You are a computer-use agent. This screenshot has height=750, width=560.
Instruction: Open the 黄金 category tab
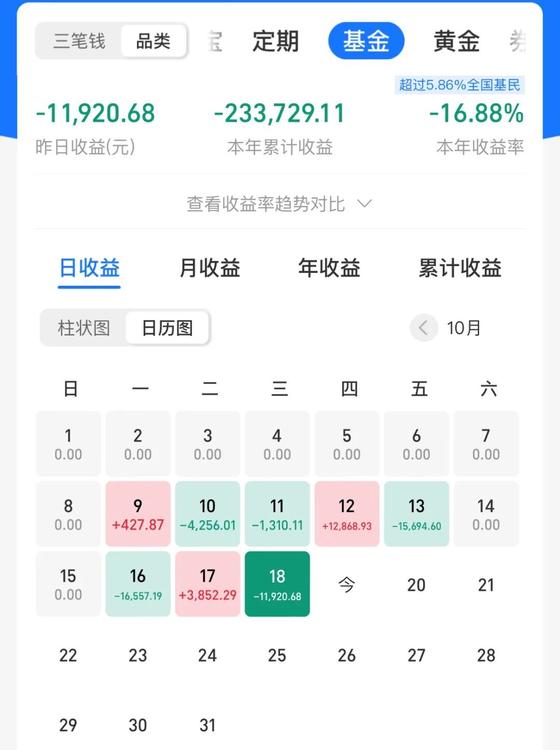456,41
